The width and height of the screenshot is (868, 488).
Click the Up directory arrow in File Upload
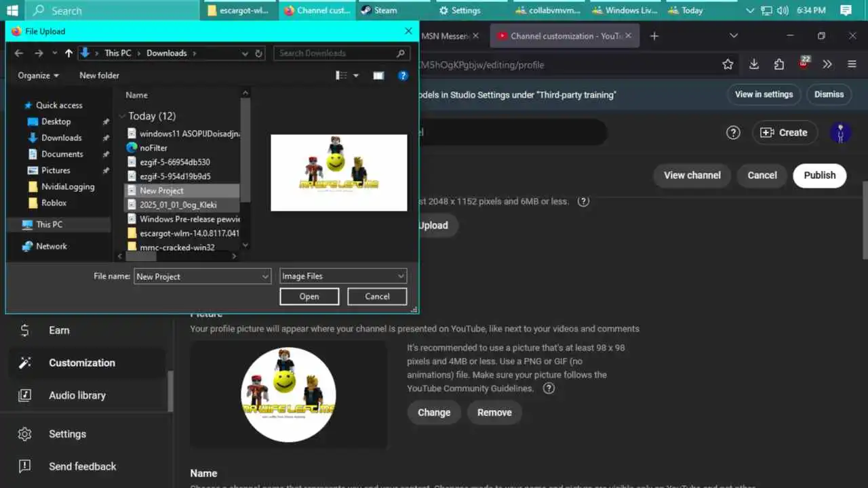(x=68, y=53)
